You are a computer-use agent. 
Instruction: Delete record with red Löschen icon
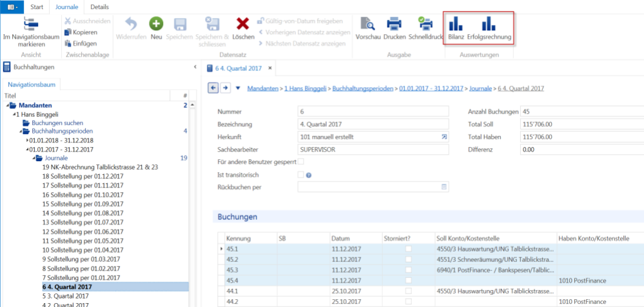tap(243, 28)
